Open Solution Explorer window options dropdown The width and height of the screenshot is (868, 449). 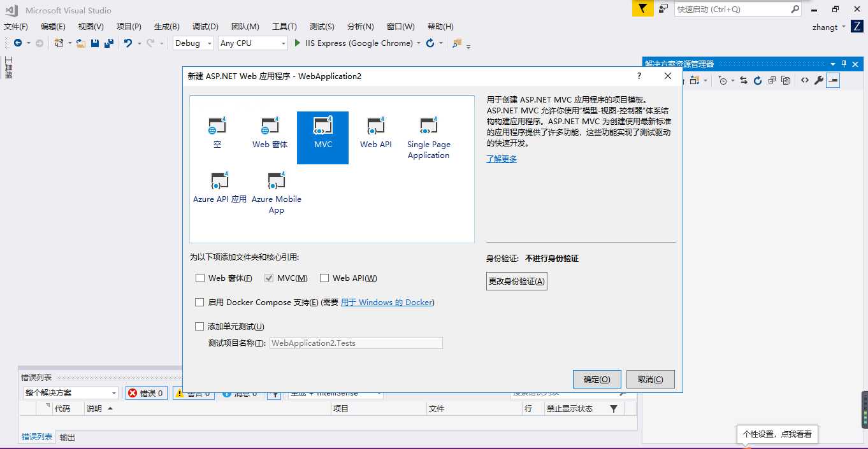pos(833,64)
